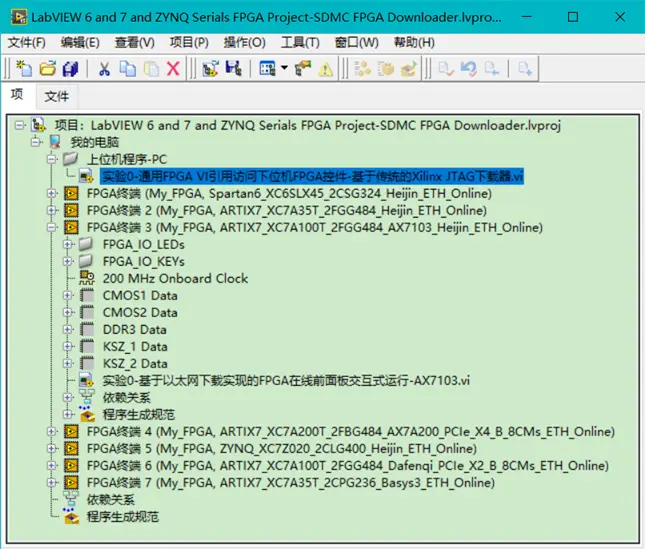Click the Paste toolbar icon
This screenshot has height=549, width=645.
pyautogui.click(x=151, y=68)
